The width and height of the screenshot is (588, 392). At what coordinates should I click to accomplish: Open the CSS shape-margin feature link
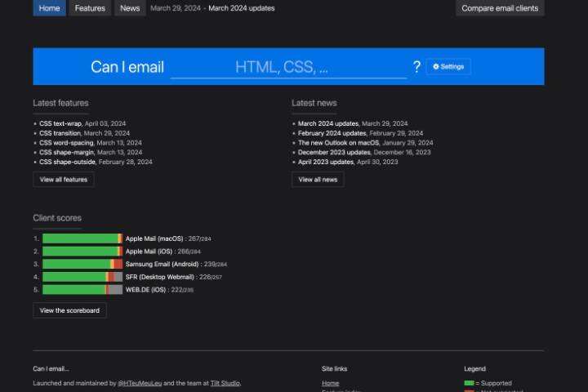pos(66,153)
